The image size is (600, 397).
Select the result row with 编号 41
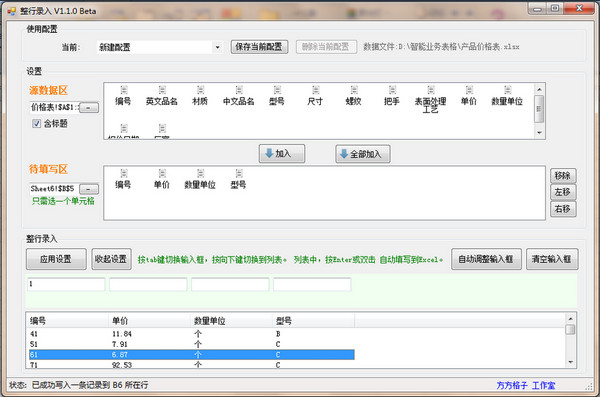click(191, 334)
